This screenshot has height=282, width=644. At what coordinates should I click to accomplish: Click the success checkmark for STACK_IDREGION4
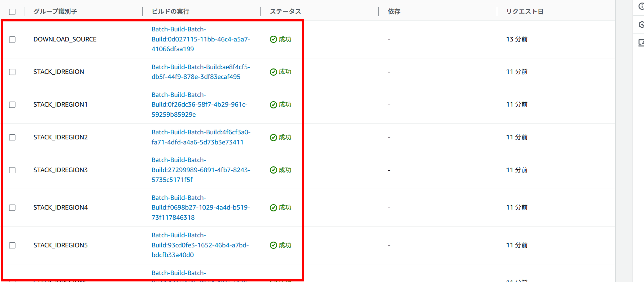(x=274, y=207)
